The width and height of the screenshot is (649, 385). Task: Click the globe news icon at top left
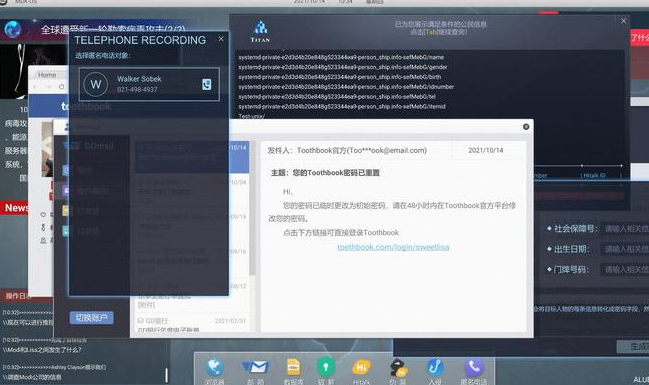coord(13,29)
